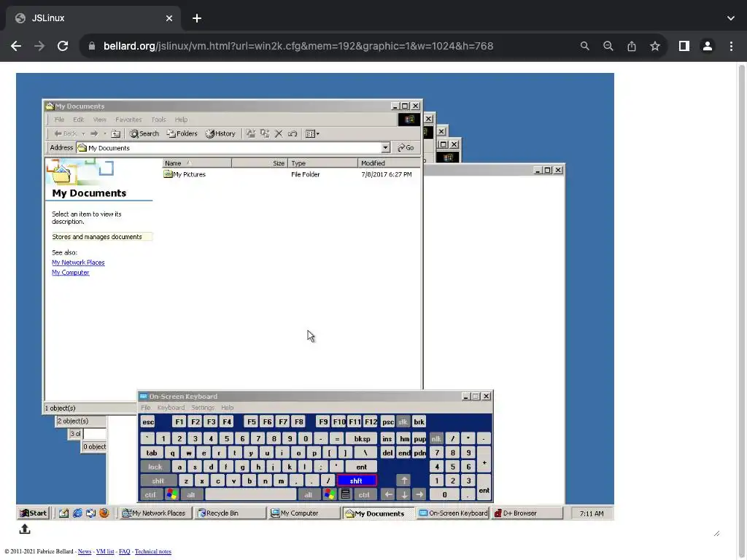
Task: Toggle the highlighted right shft key
Action: pos(356,481)
